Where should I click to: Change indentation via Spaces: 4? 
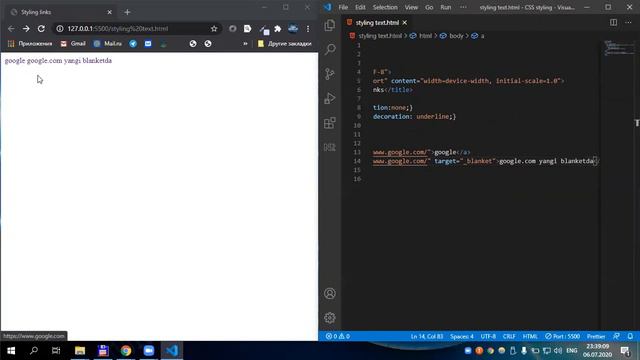tap(462, 336)
